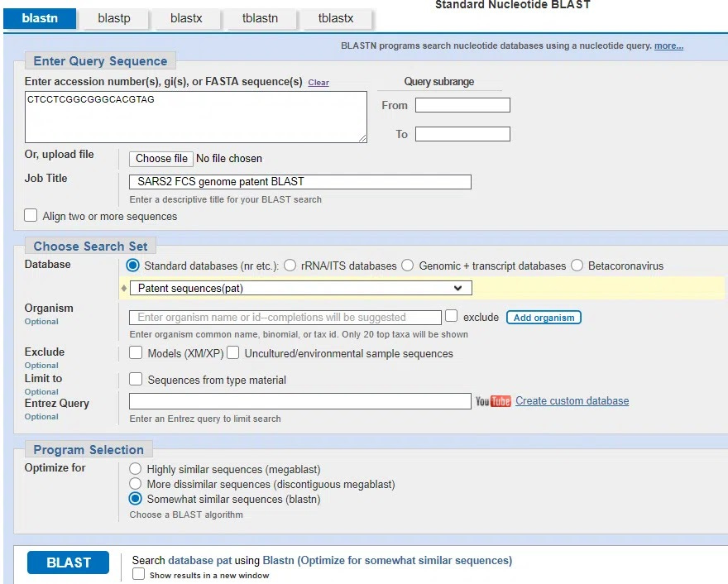Select More dissimilar sequences (discontiguous megablast)
The image size is (728, 584).
tap(135, 484)
